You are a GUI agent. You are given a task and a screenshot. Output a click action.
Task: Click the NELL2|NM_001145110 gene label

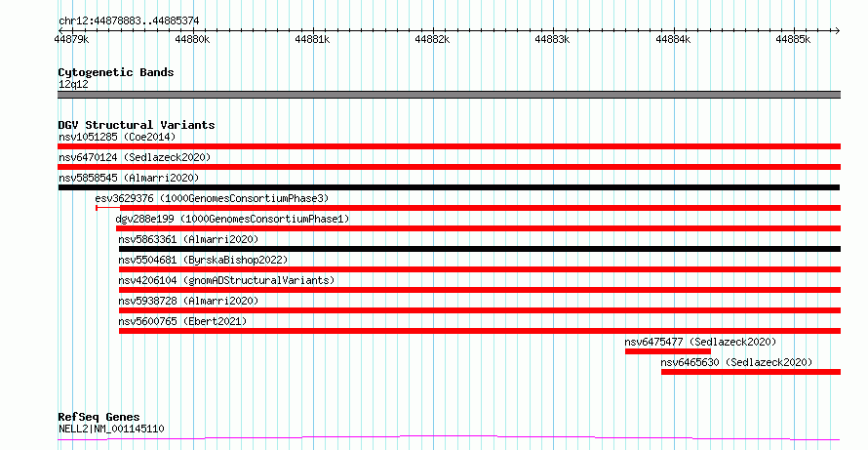(111, 429)
